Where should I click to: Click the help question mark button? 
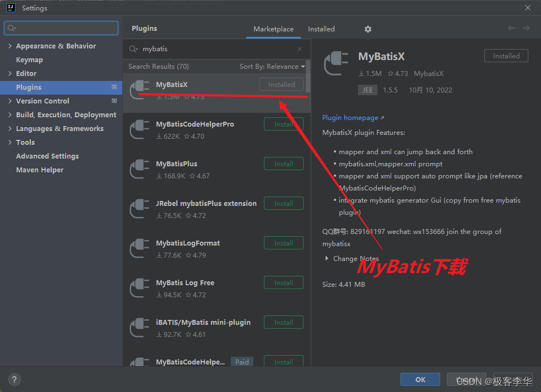14,379
